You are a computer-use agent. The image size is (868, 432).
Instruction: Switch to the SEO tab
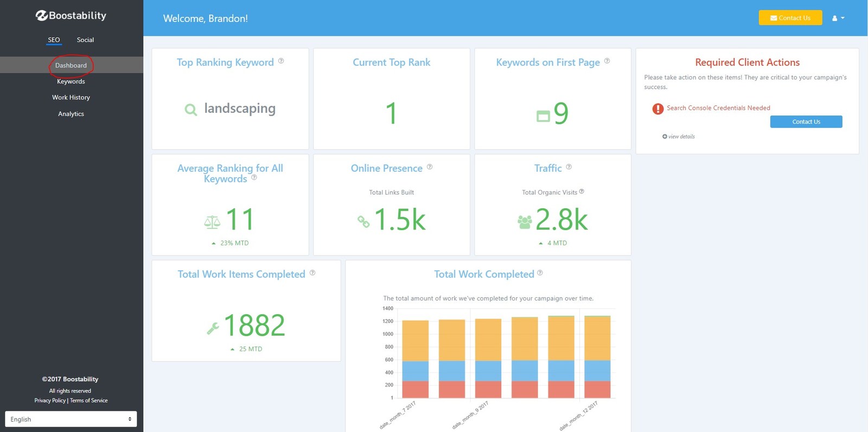[x=54, y=40]
